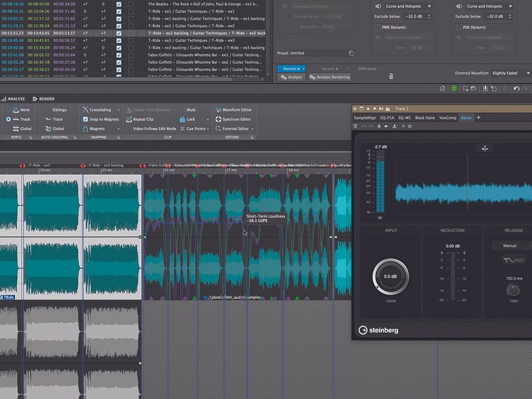Click the T-Ride - ex3 backing timeline marker
532x399 pixels.
tap(83, 166)
